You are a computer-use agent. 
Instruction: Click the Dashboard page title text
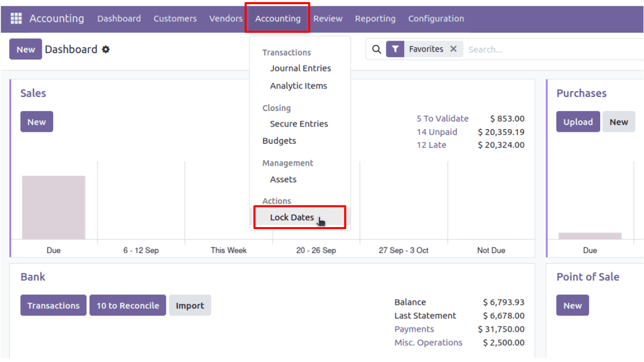point(71,49)
